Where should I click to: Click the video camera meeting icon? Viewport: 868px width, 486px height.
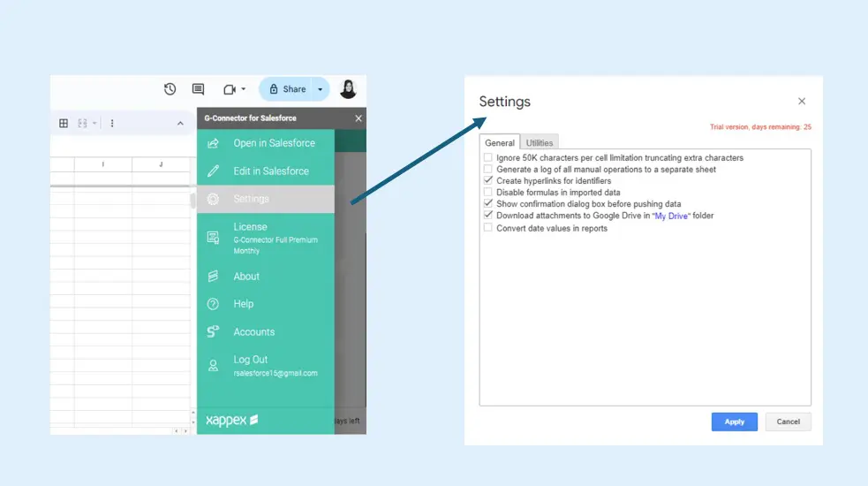coord(230,89)
